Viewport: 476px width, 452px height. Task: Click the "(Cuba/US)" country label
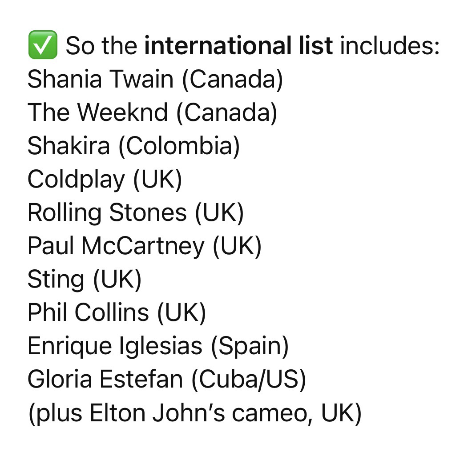click(249, 380)
